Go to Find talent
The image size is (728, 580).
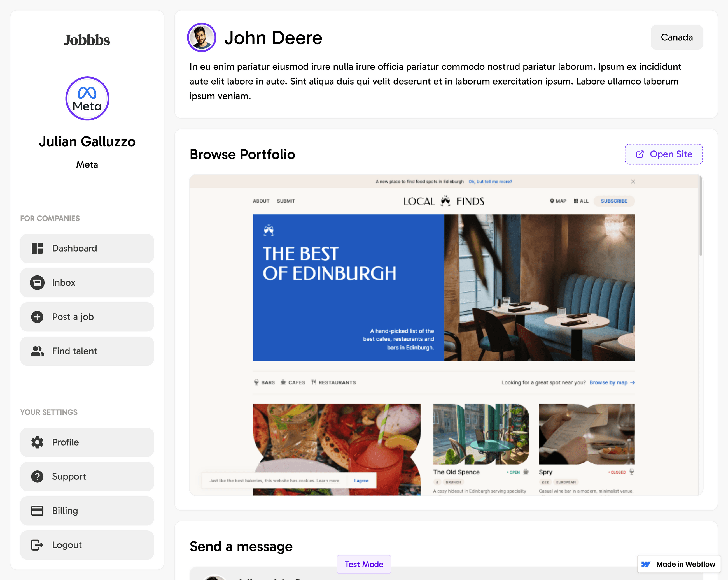[87, 351]
